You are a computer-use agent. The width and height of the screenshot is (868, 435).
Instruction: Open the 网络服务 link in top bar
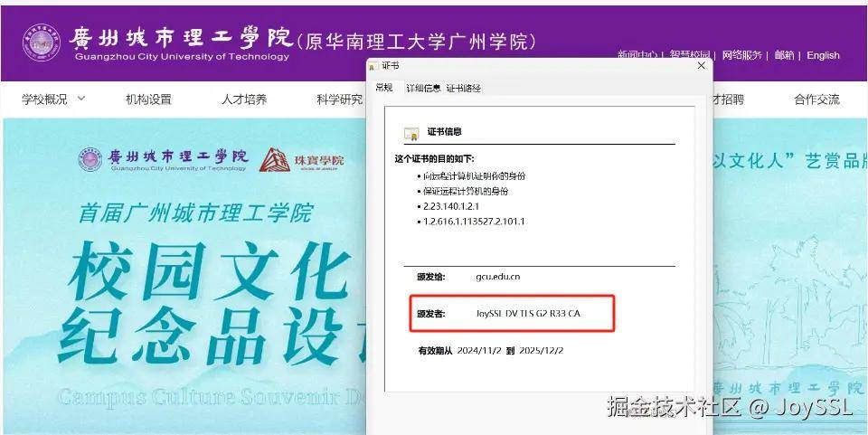(x=742, y=55)
